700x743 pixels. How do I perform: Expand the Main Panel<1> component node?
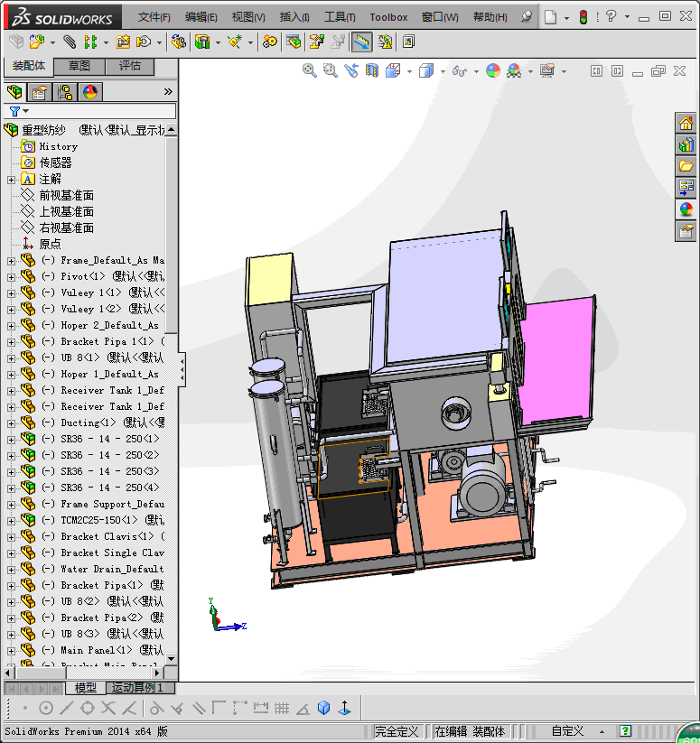[11, 650]
